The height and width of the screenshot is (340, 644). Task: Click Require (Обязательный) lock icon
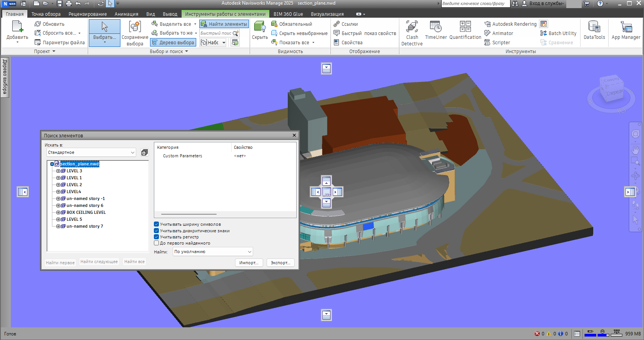274,24
